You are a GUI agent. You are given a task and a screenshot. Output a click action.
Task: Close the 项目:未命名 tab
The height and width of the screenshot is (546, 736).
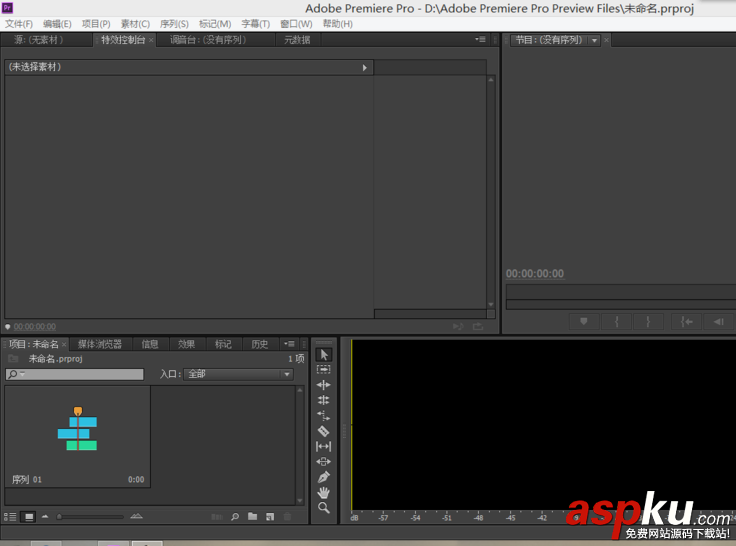tap(64, 345)
